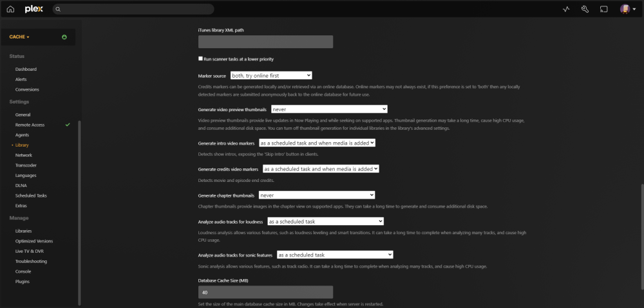Open Live TV & DVR page
The image size is (644, 308).
(29, 251)
